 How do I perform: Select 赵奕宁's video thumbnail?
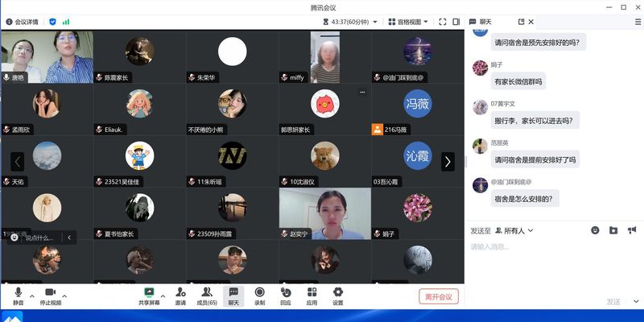pyautogui.click(x=324, y=213)
